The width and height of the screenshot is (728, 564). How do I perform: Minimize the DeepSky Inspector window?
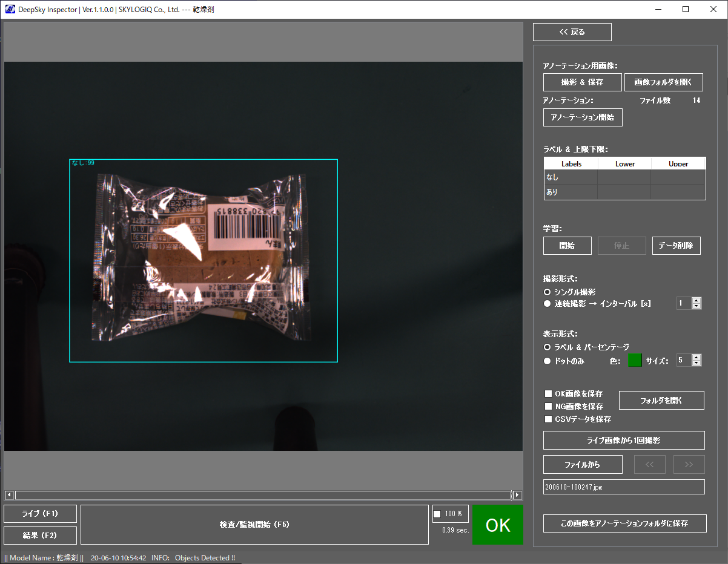[658, 9]
